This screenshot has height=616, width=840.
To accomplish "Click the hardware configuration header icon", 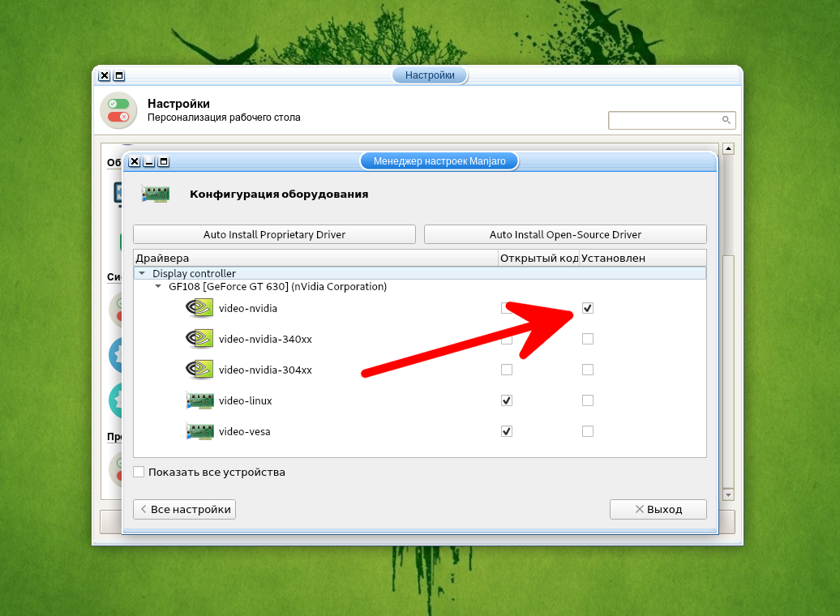I will pos(156,194).
